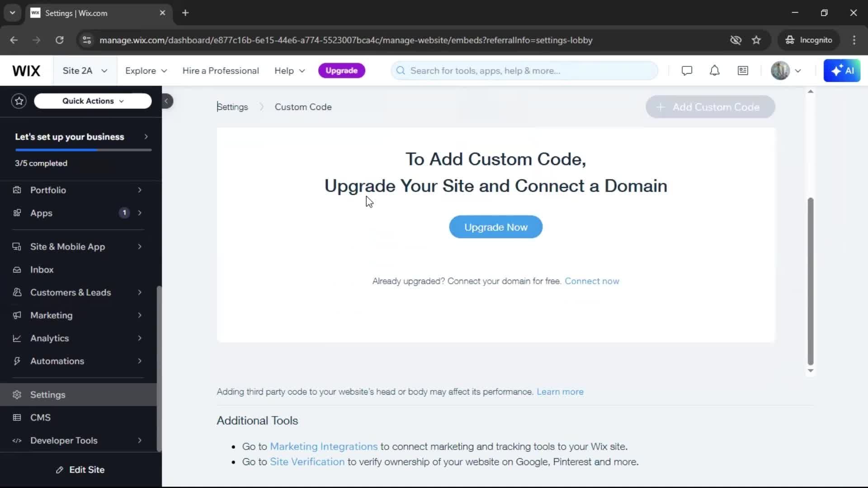
Task: Click the Apps grid icon
Action: (x=17, y=213)
